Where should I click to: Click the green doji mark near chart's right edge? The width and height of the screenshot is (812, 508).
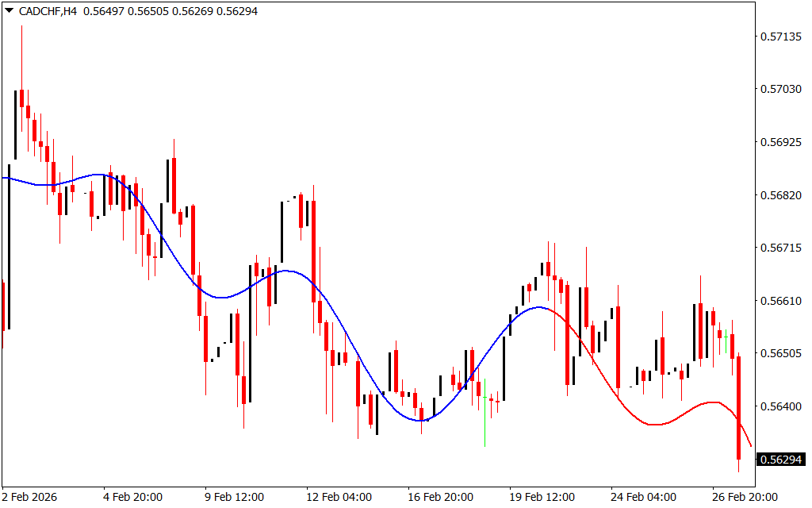(x=726, y=337)
